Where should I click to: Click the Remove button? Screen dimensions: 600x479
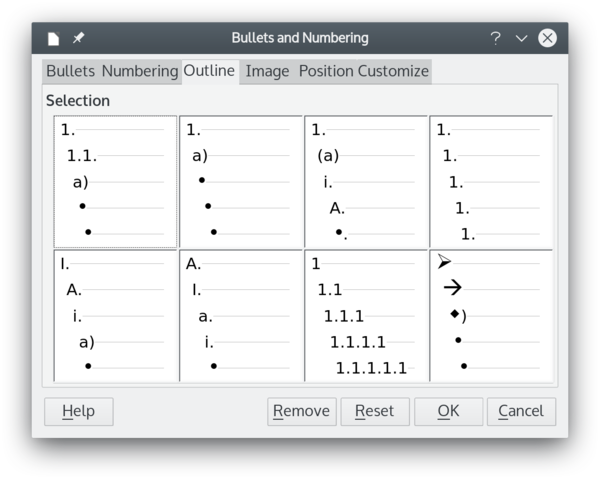(302, 411)
